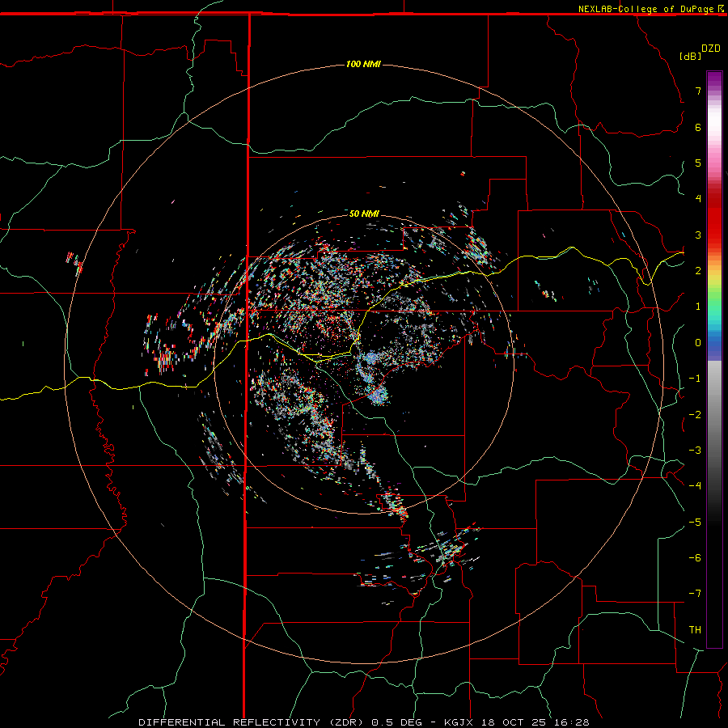Click the -6 value on the color scale
The height and width of the screenshot is (728, 728).
(x=695, y=558)
